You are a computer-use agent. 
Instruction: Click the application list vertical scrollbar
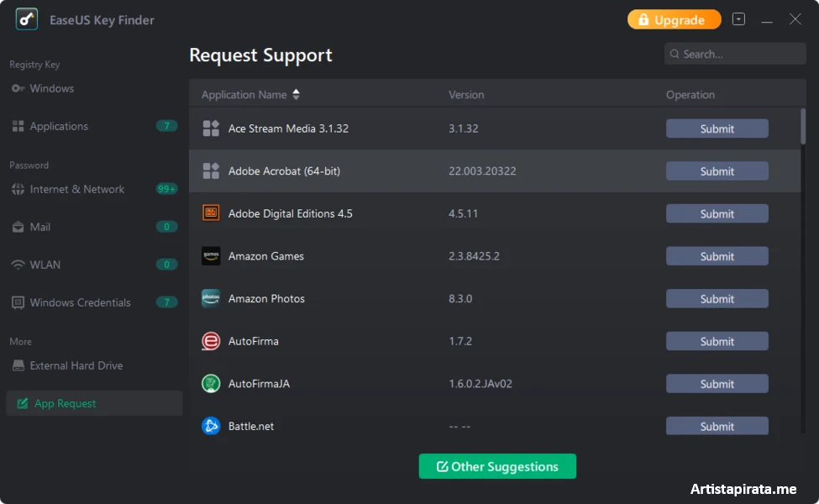point(803,126)
